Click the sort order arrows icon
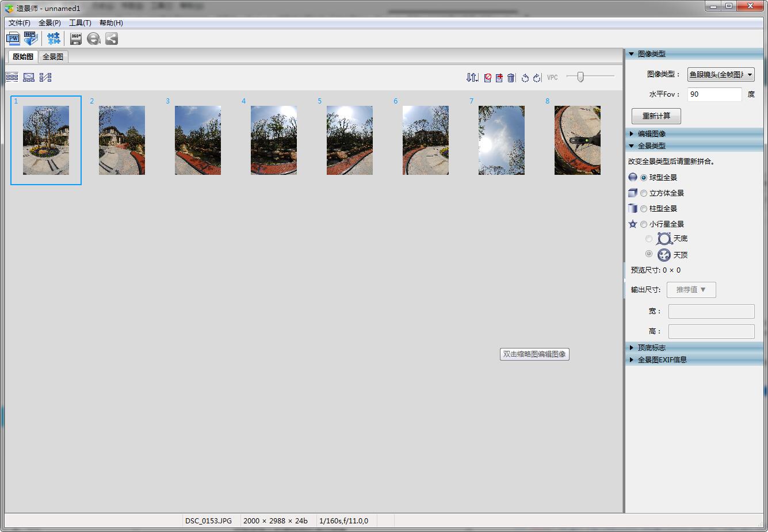This screenshot has height=532, width=768. [472, 78]
